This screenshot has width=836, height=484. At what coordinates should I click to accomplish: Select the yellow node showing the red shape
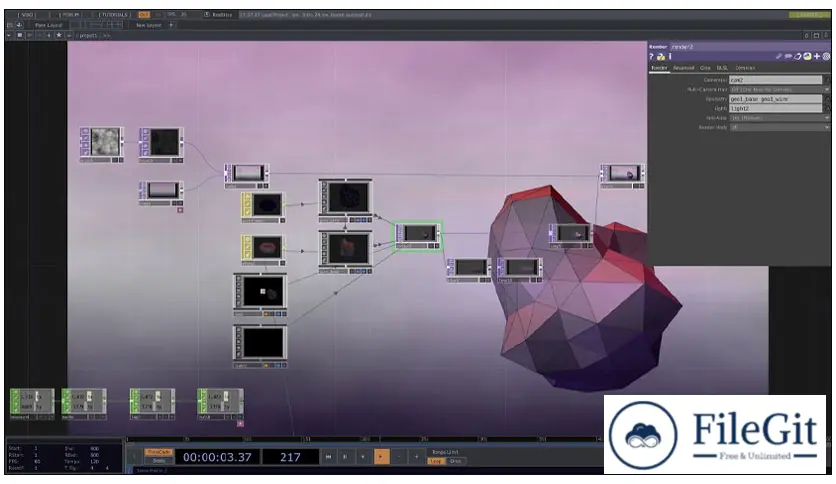coord(263,250)
